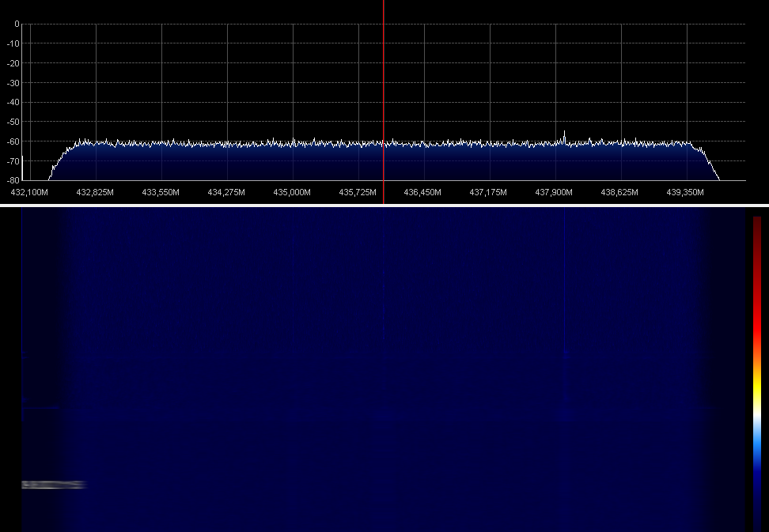Click the 432,825M frequency label
This screenshot has height=532, width=769.
pyautogui.click(x=95, y=193)
